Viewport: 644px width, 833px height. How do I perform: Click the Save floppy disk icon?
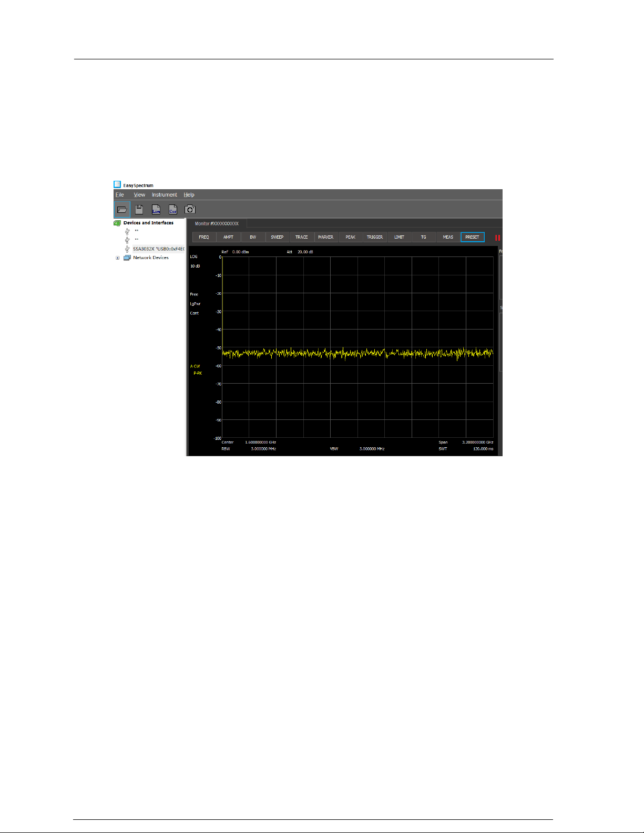(139, 209)
